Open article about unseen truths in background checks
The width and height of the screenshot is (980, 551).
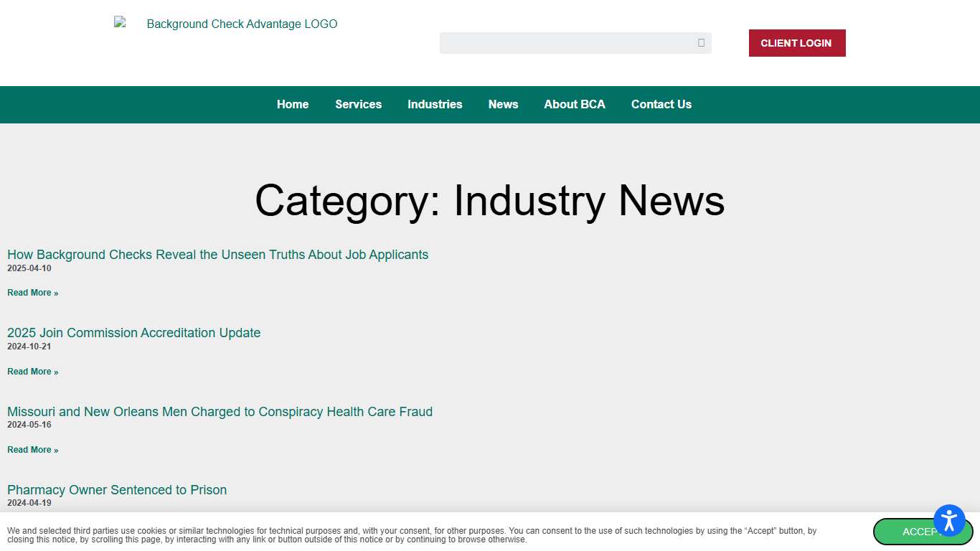pos(217,255)
